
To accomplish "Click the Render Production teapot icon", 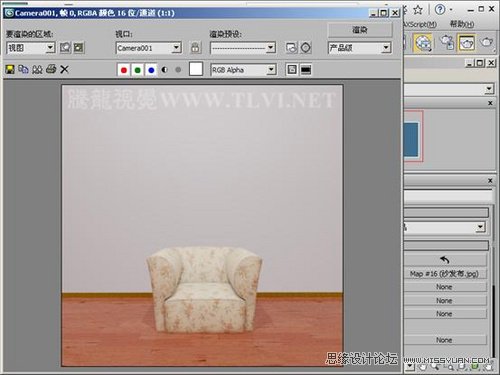I will coord(487,42).
